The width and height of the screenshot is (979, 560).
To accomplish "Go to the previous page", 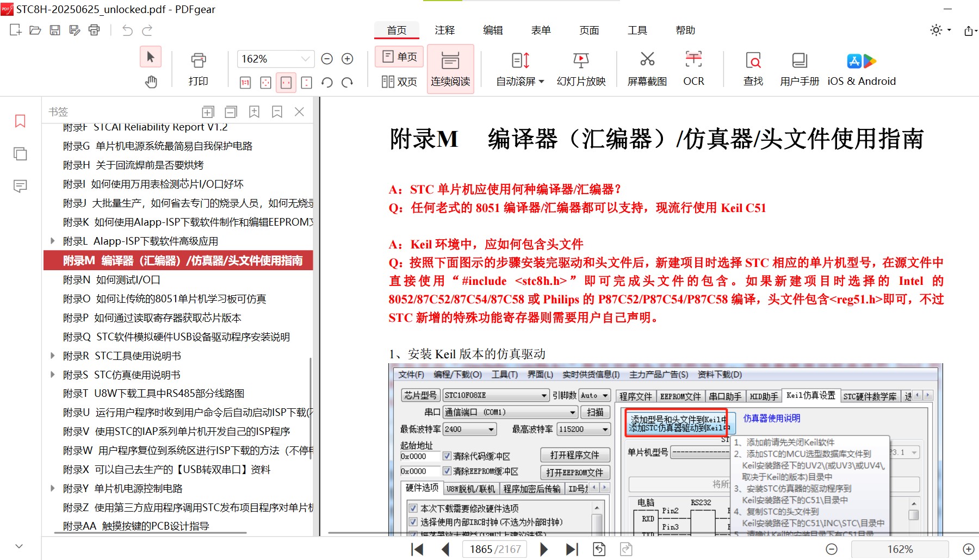I will click(445, 549).
